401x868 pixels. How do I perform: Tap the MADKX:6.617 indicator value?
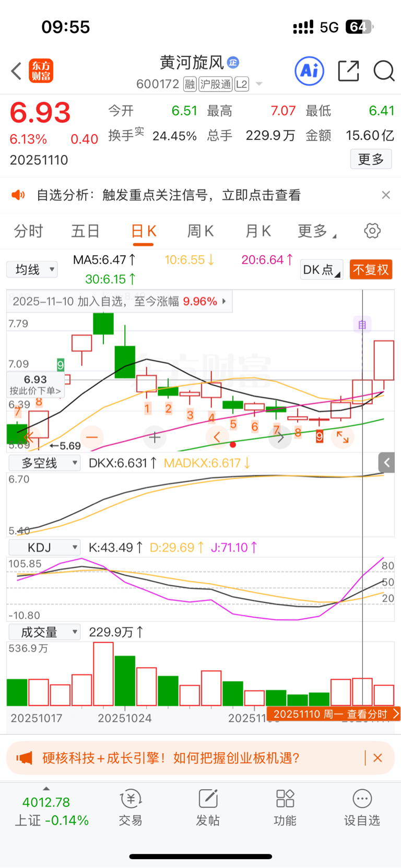(207, 463)
